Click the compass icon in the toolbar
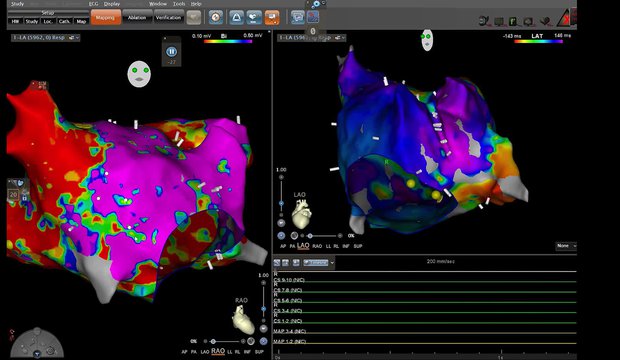This screenshot has height=360, width=620. pos(215,17)
